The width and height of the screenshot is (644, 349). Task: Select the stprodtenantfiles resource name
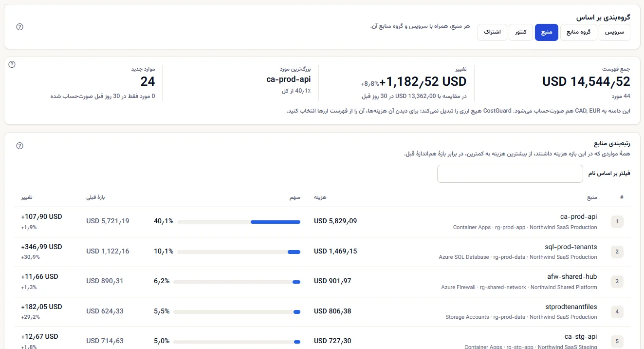click(571, 307)
